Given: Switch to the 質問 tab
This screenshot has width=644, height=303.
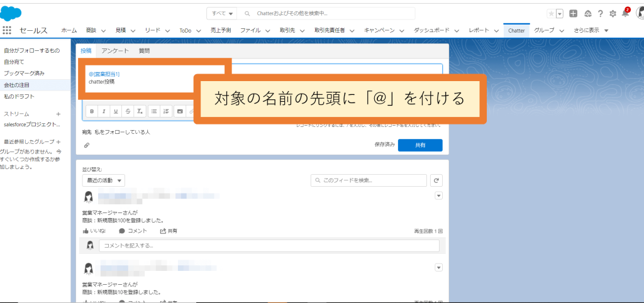Looking at the screenshot, I should pyautogui.click(x=144, y=51).
